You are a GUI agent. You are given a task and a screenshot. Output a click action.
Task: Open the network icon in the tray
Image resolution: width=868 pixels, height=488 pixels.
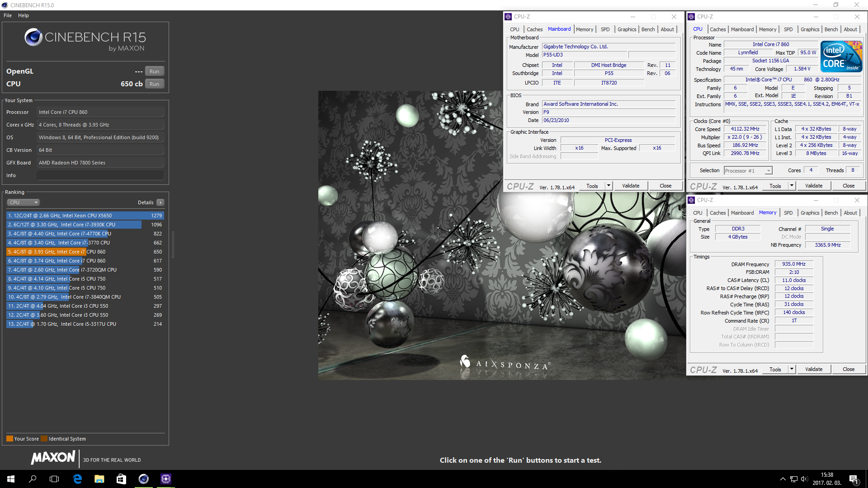[793, 479]
